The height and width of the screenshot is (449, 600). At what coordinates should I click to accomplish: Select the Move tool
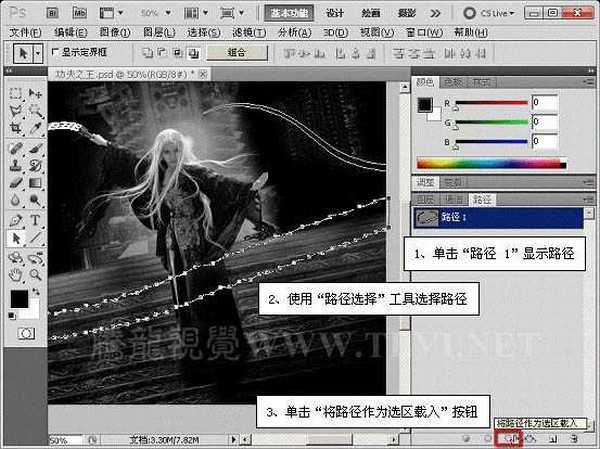click(x=35, y=92)
